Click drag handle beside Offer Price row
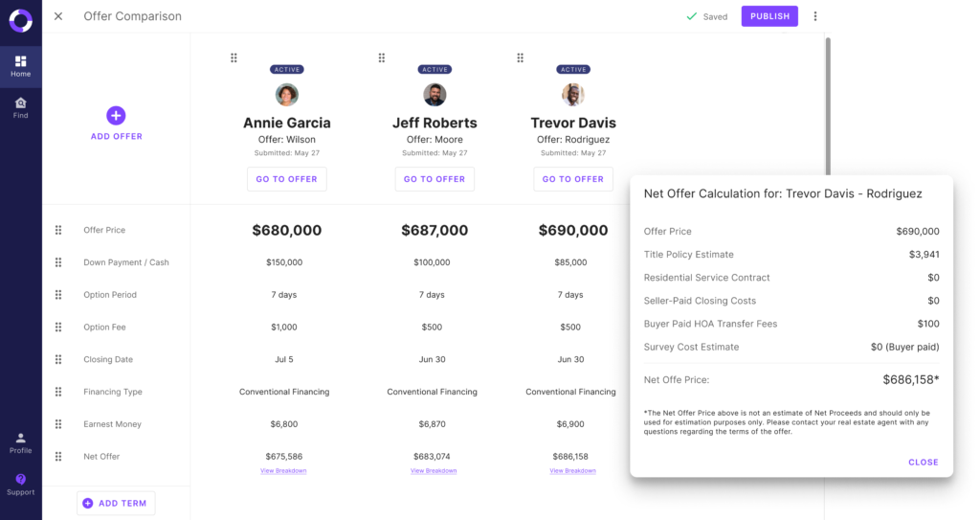 pyautogui.click(x=58, y=230)
